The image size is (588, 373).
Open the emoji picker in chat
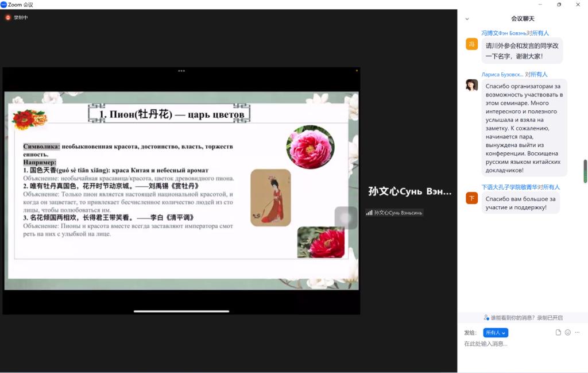click(x=568, y=332)
